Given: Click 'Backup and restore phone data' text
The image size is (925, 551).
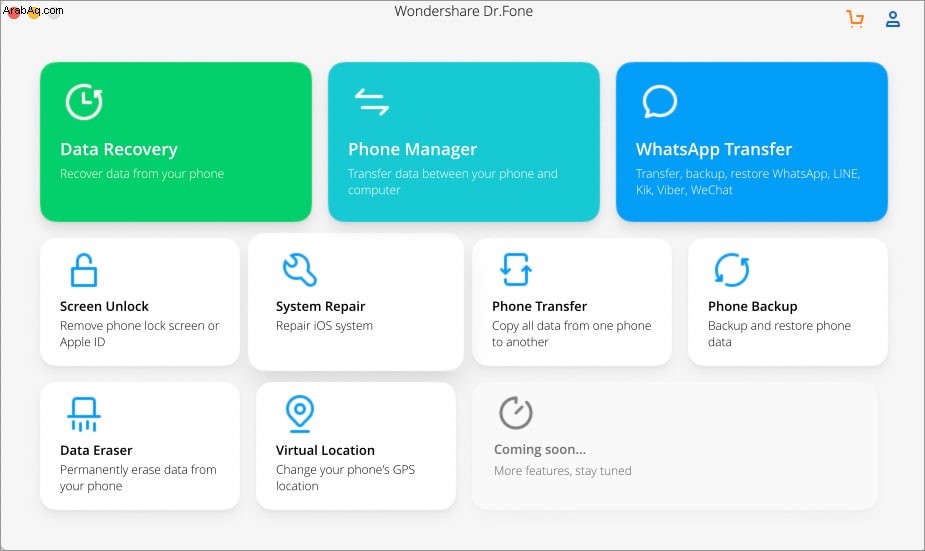Looking at the screenshot, I should point(779,334).
